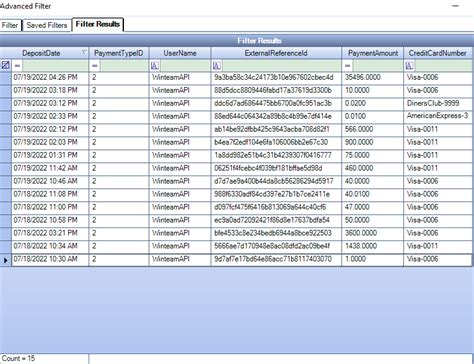The image size is (474, 364).
Task: Click payment amount 0.0200
Action: coord(373,104)
